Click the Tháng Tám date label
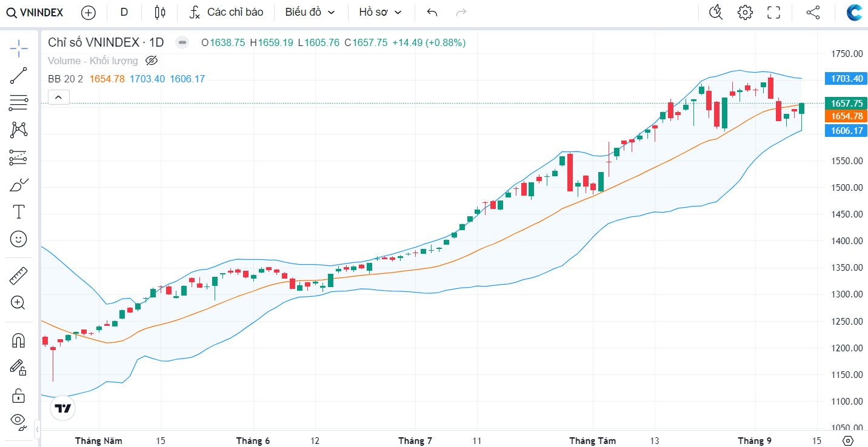 (593, 440)
